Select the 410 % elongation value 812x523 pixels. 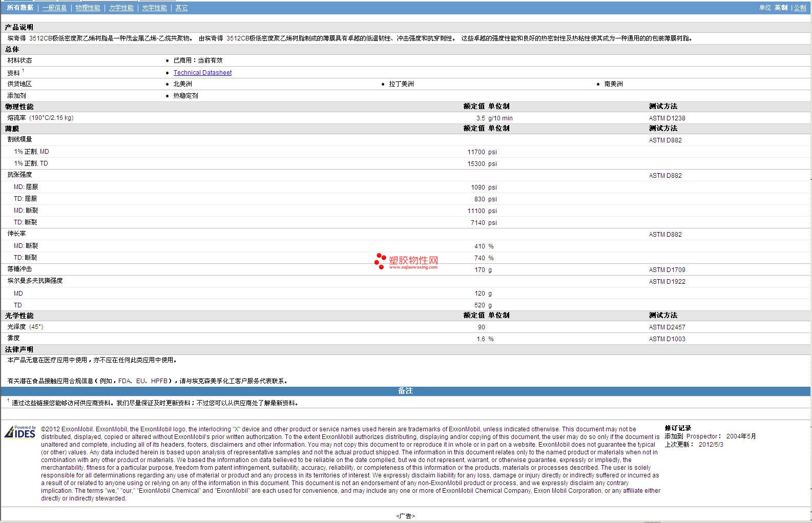click(484, 246)
